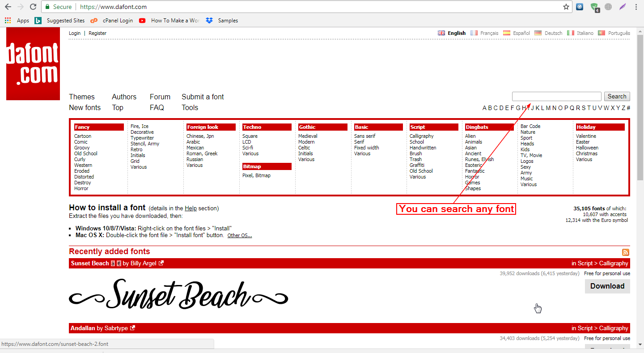Go to the Forum

click(x=160, y=97)
